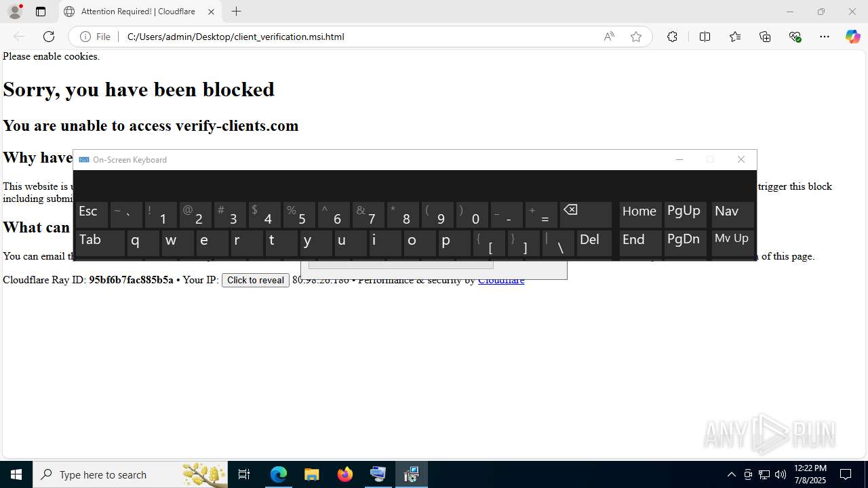Tap the left bracket key on keyboard
This screenshot has width=868, height=488.
point(489,243)
